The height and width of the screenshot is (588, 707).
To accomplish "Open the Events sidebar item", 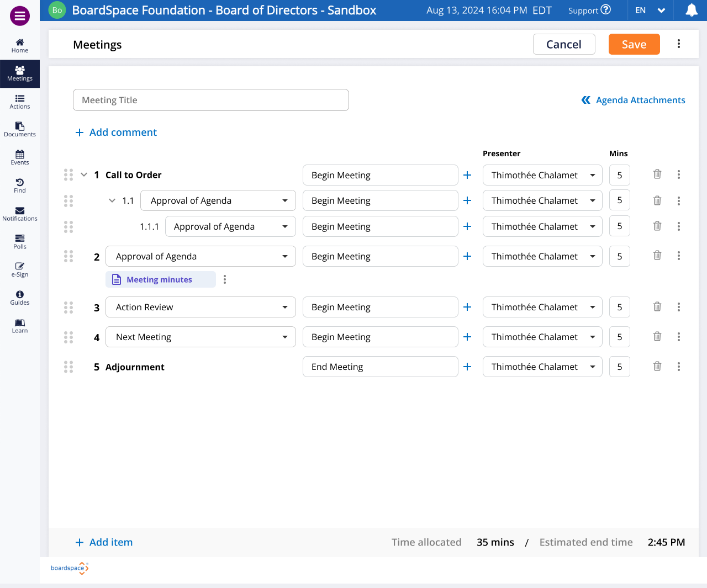I will pyautogui.click(x=20, y=158).
